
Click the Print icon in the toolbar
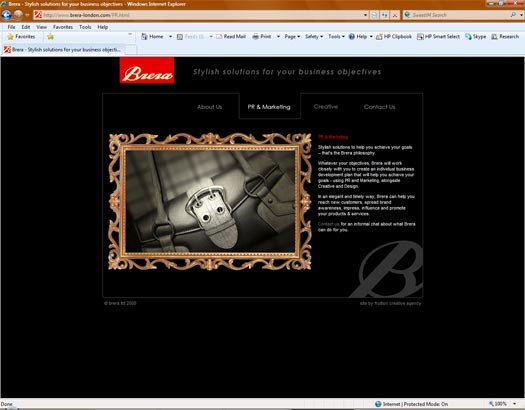pos(255,36)
